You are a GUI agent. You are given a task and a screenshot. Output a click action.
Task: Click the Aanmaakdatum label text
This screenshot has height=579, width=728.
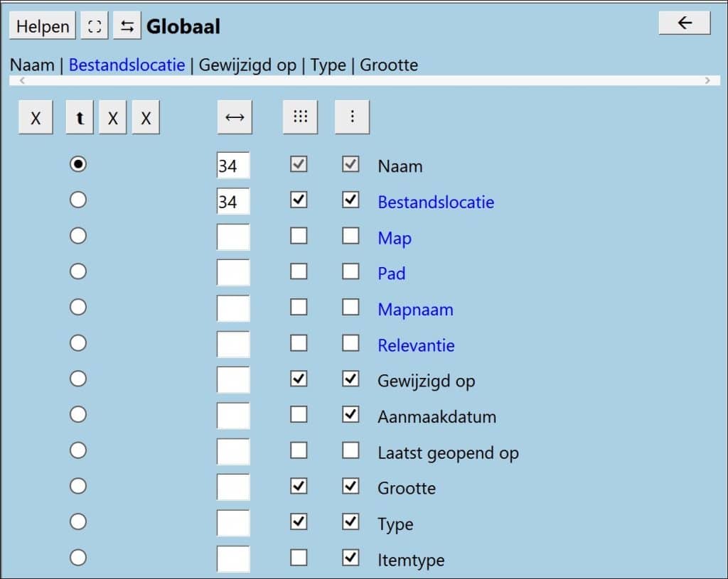[x=437, y=417]
